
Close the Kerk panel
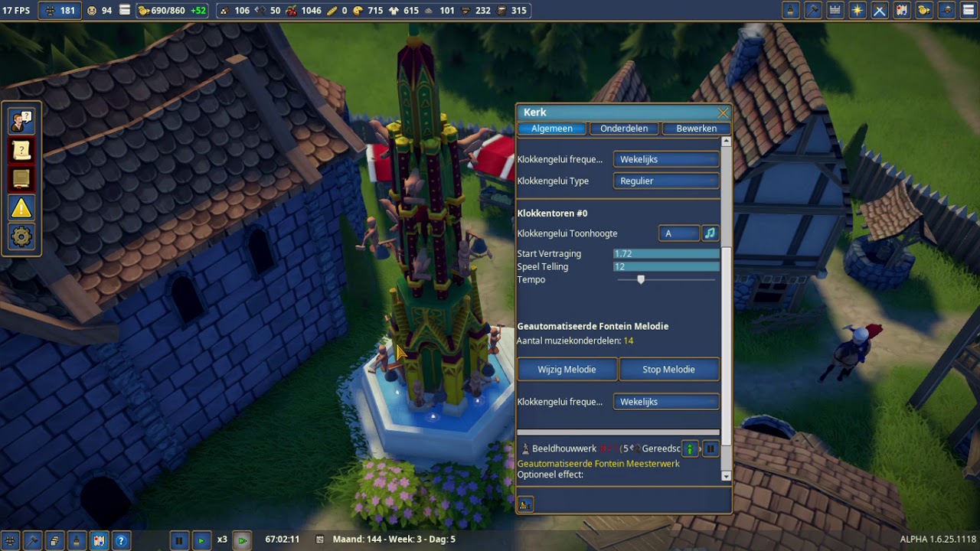723,112
